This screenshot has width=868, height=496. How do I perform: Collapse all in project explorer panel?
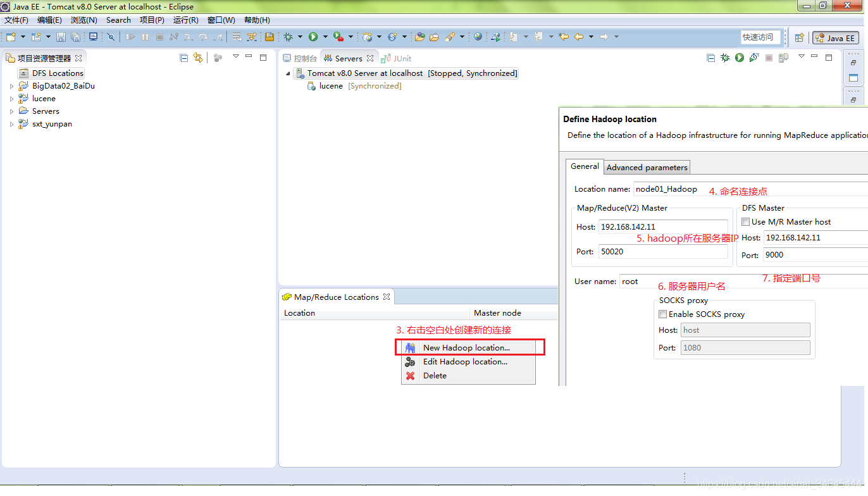point(184,58)
